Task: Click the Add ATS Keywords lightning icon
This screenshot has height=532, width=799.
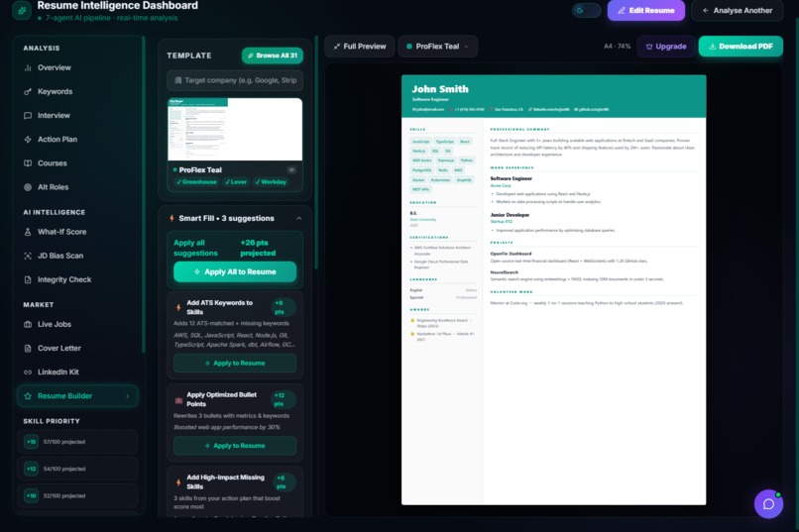Action: click(178, 307)
